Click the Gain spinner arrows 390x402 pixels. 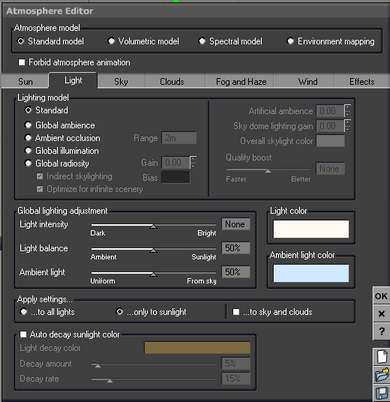[193, 163]
